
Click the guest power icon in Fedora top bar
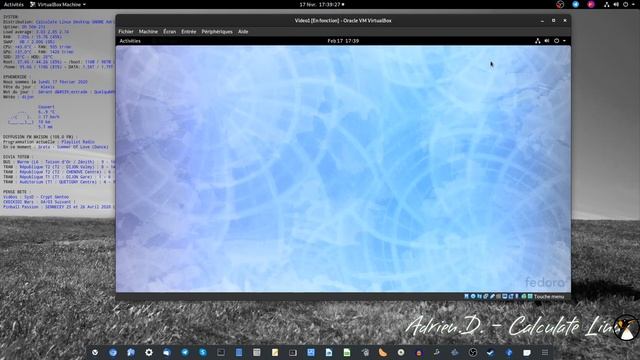(x=556, y=41)
